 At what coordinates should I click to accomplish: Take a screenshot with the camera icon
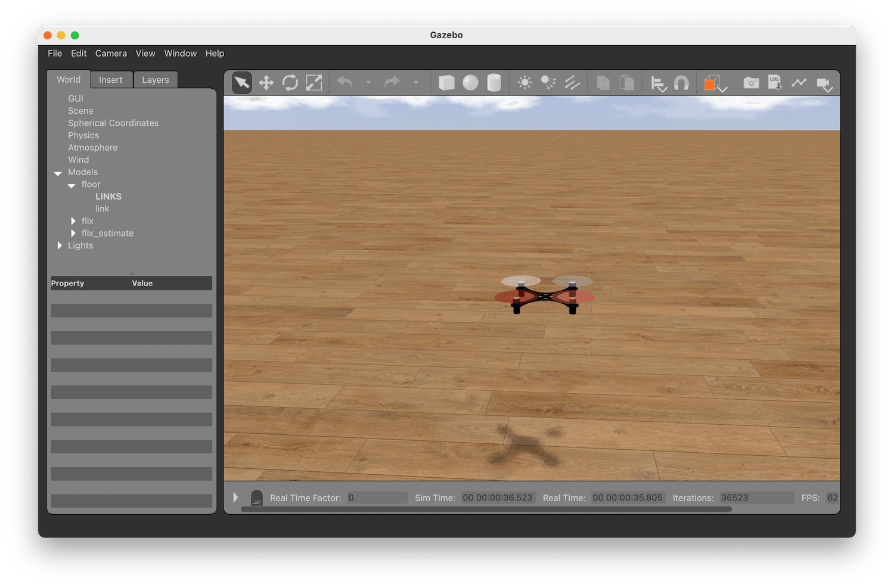(751, 82)
